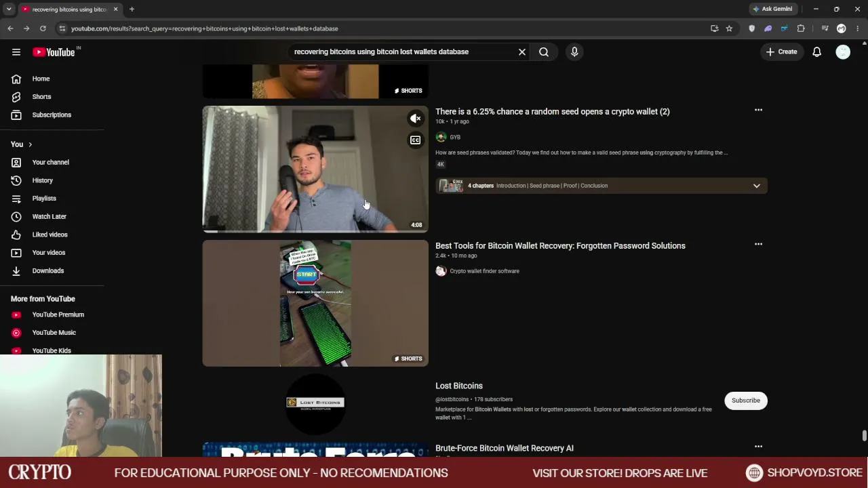
Task: Open the Chrome three-dot menu
Action: click(858, 28)
